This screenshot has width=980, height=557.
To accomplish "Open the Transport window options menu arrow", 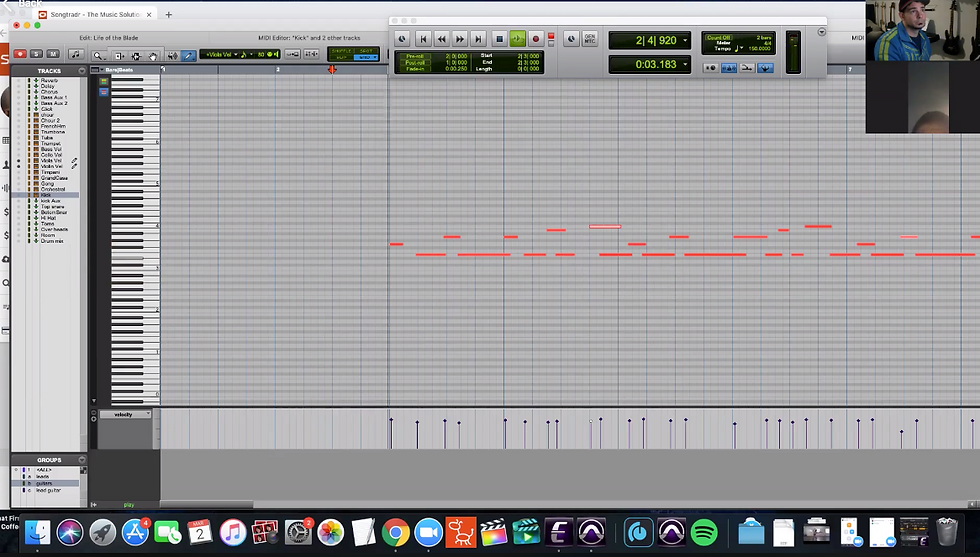I will coord(821,32).
